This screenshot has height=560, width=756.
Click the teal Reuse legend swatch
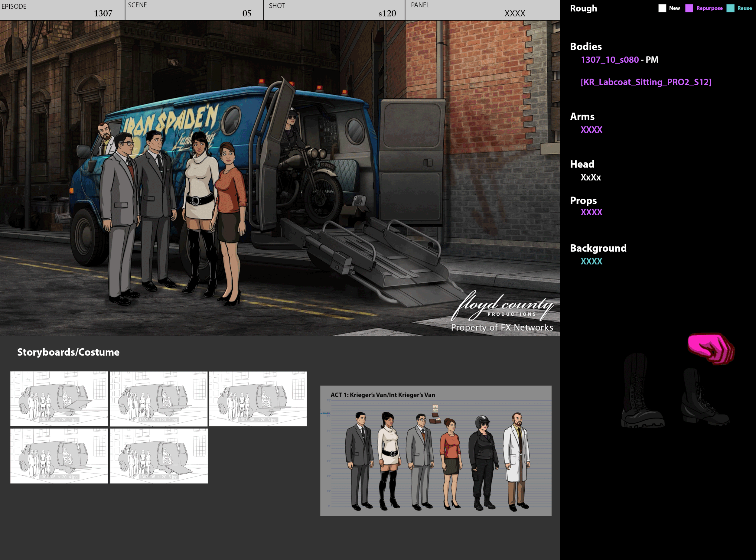[x=731, y=8]
